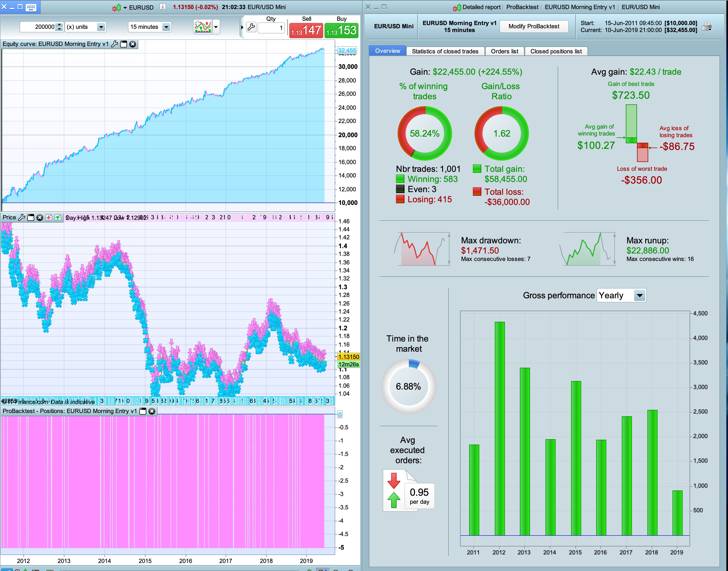Screen dimensions: 728x571
Task: Toggle the Positions panel window mode
Action: pyautogui.click(x=143, y=411)
